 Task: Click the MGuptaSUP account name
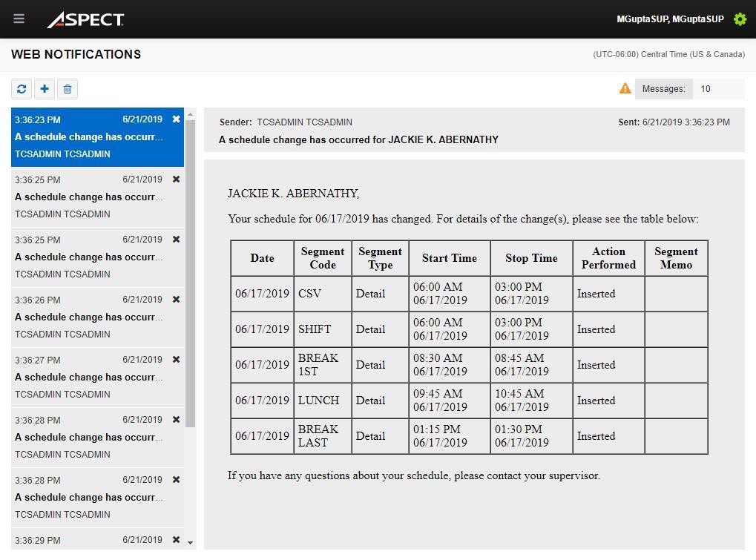point(669,19)
